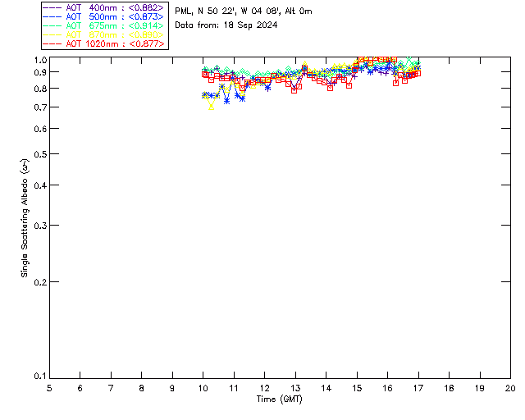Click the 19 hour x-axis label

(480, 388)
